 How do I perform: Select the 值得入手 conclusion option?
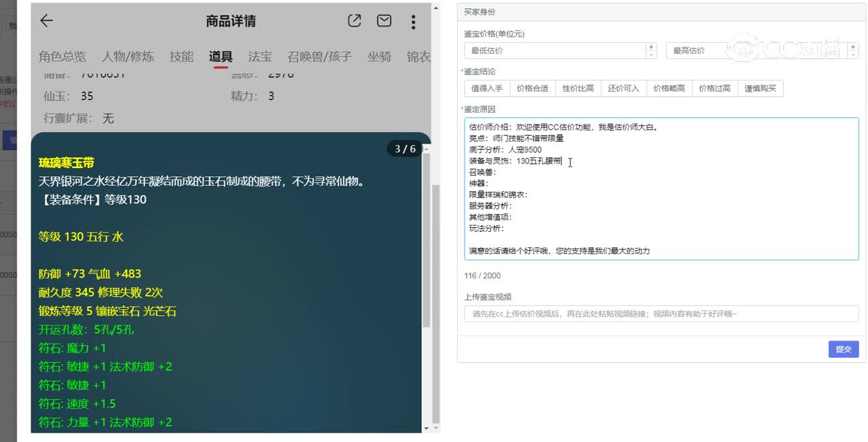(x=487, y=88)
